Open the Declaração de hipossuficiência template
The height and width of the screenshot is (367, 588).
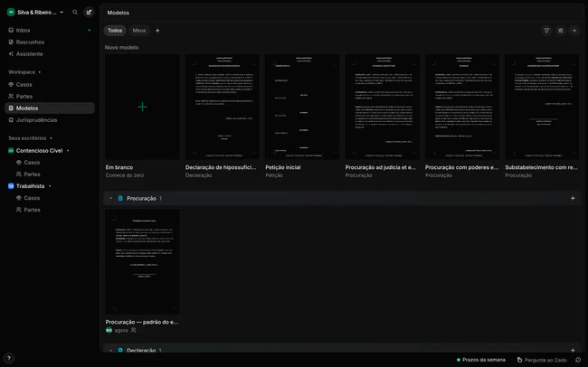(x=222, y=107)
